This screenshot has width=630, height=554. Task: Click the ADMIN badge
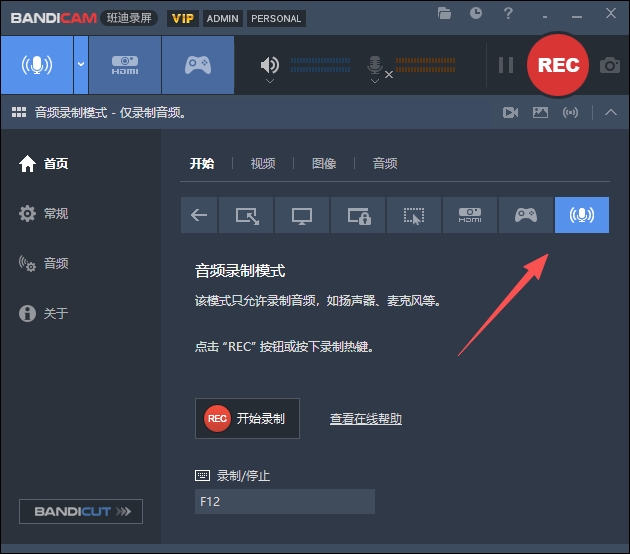223,18
